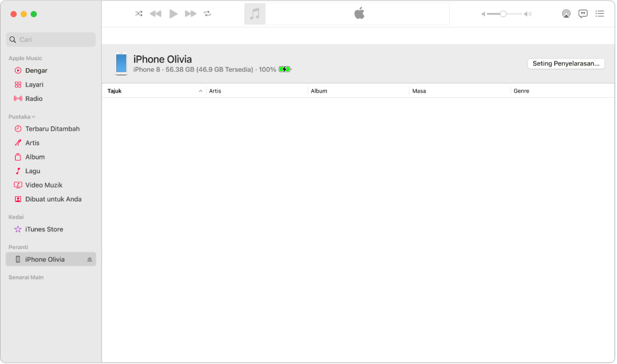Sort by Masa column header

tap(460, 91)
